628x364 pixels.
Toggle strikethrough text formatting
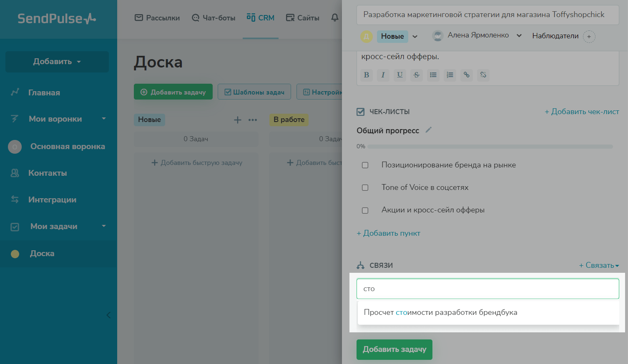pyautogui.click(x=416, y=75)
